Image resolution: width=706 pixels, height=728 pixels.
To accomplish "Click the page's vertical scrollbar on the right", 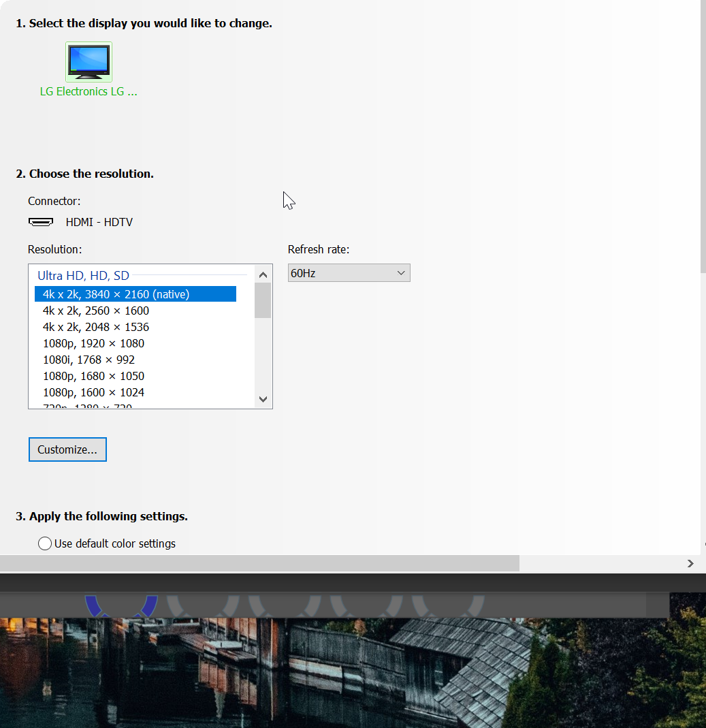I will tap(703, 136).
